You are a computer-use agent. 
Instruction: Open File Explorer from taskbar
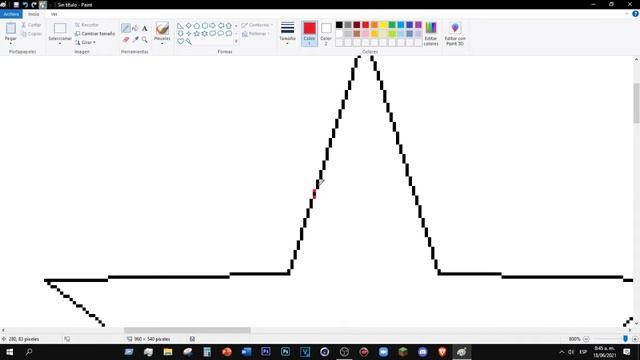pyautogui.click(x=168, y=352)
